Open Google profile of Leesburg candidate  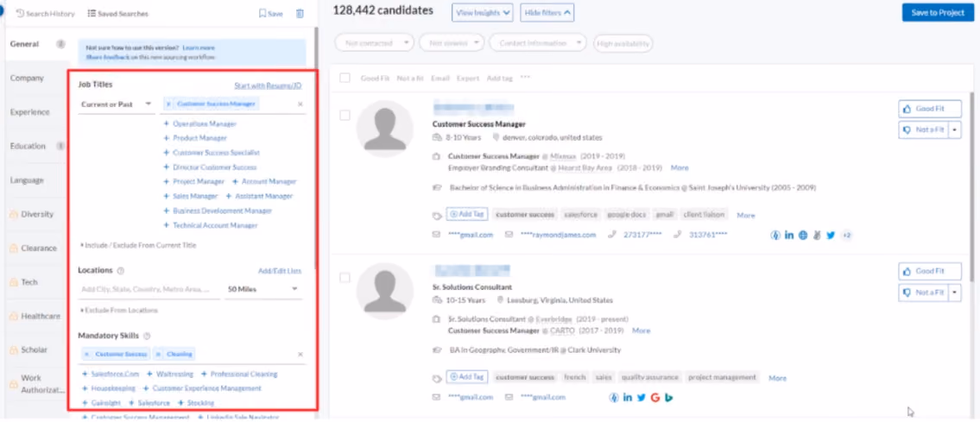click(655, 398)
